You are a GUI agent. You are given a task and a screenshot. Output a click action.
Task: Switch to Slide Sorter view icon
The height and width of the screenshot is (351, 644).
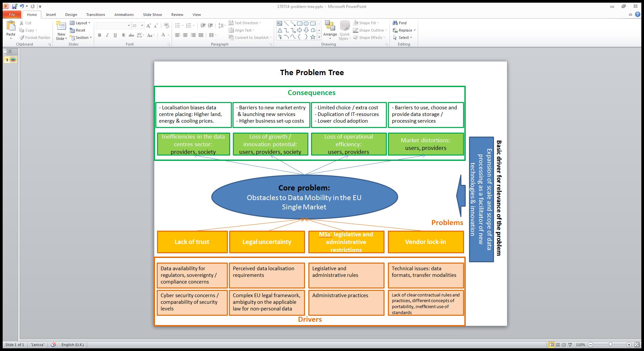click(x=558, y=345)
